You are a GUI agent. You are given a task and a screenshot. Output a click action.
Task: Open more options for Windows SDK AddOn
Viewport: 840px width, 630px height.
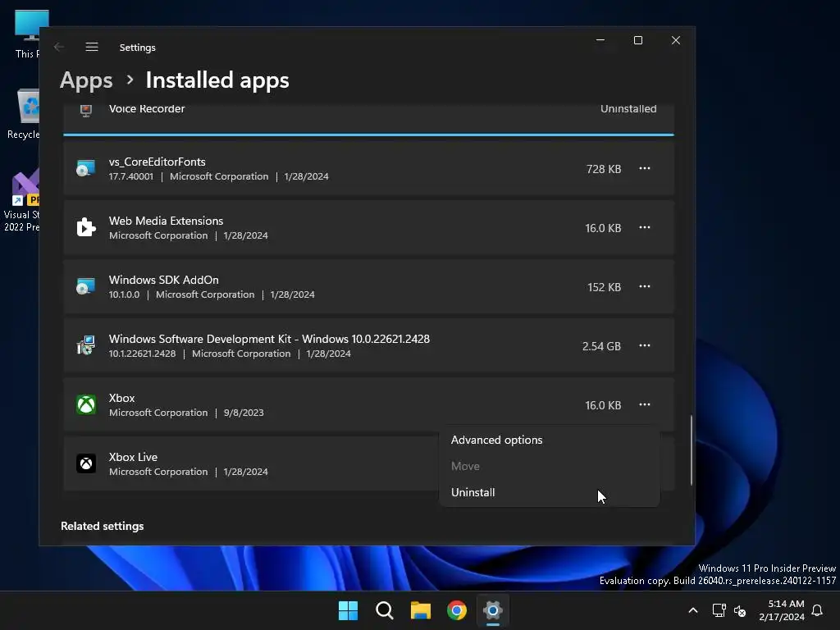[x=645, y=286]
